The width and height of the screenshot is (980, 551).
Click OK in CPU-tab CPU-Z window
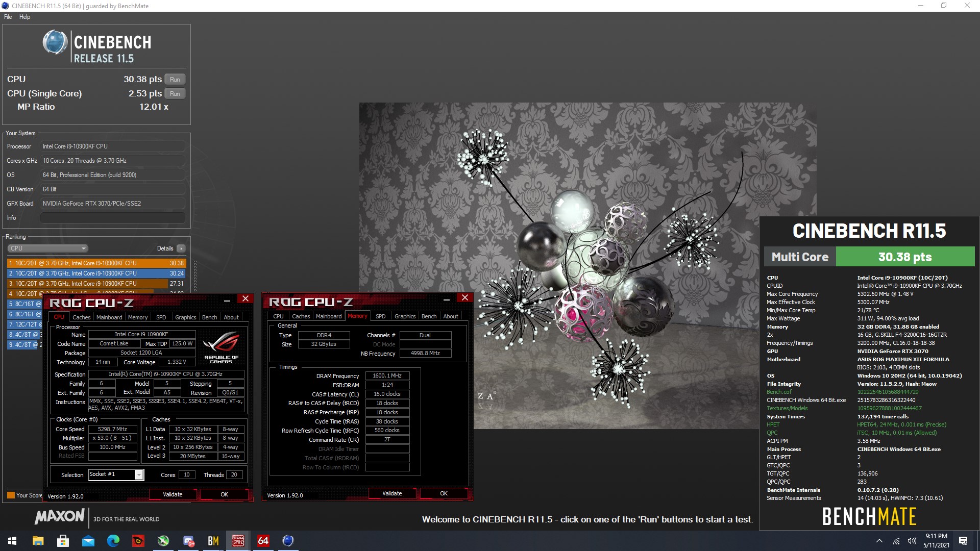(x=224, y=494)
